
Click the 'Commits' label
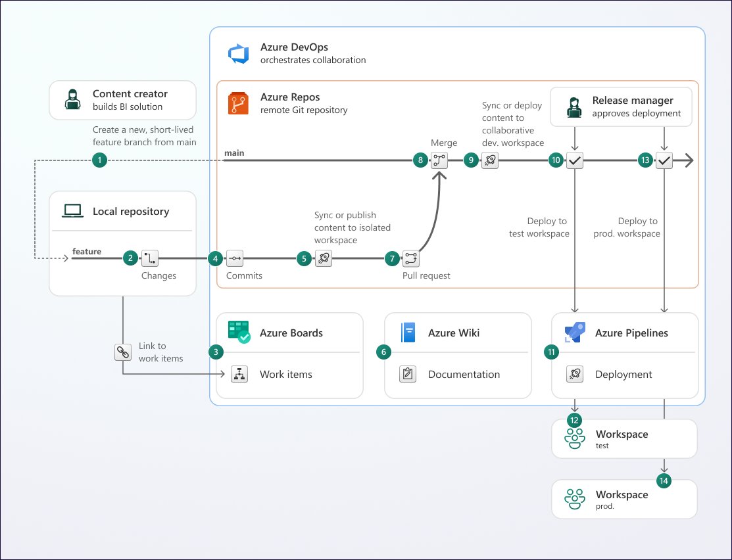point(244,276)
